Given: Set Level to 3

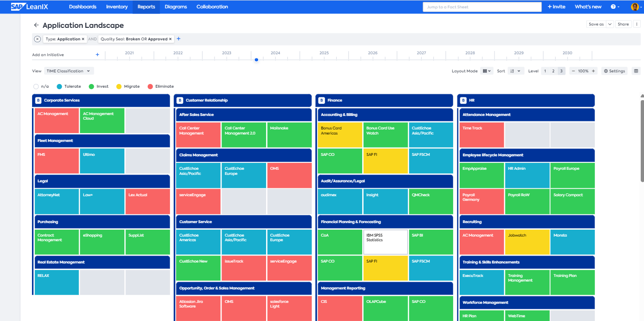Looking at the screenshot, I should coord(561,71).
